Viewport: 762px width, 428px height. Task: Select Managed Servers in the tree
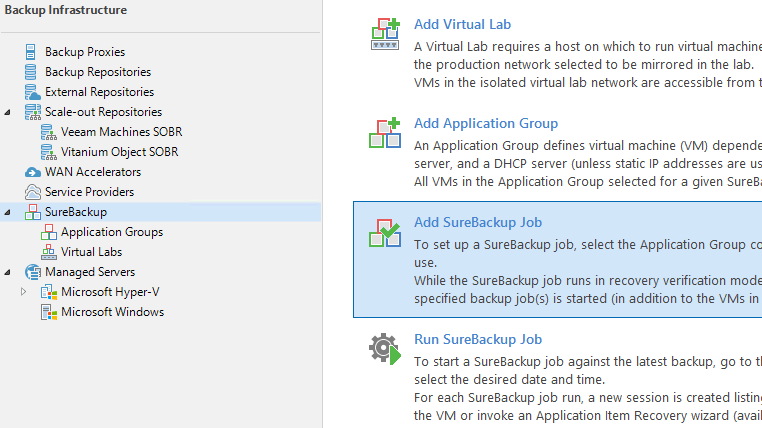pyautogui.click(x=90, y=272)
